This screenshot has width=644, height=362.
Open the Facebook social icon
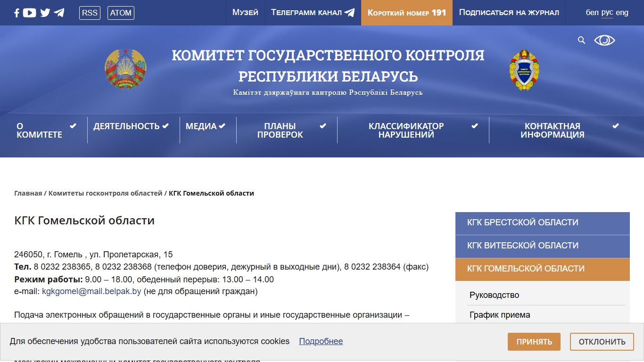(x=17, y=13)
